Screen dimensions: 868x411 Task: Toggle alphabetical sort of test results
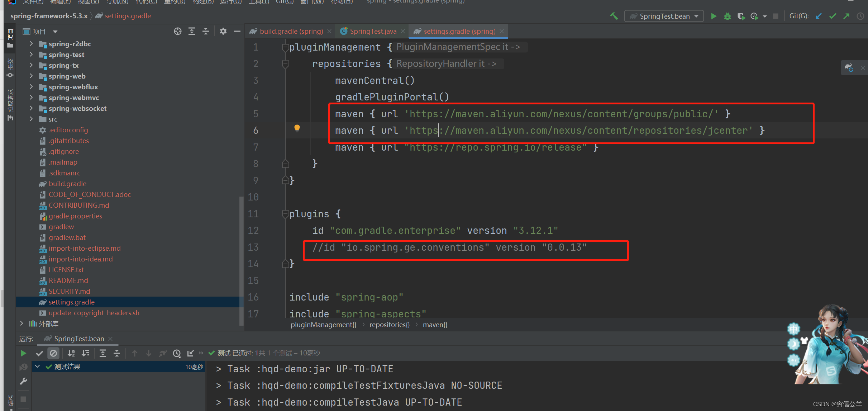tap(71, 353)
